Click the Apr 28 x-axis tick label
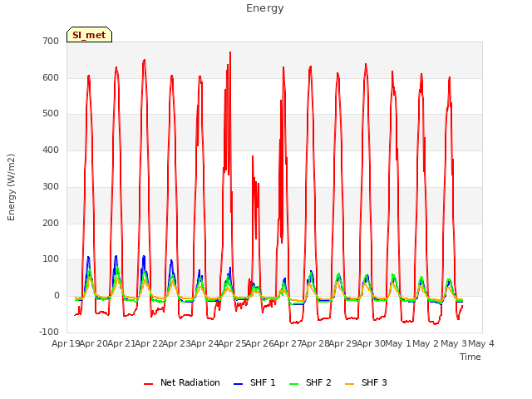The height and width of the screenshot is (399, 532). [x=315, y=343]
